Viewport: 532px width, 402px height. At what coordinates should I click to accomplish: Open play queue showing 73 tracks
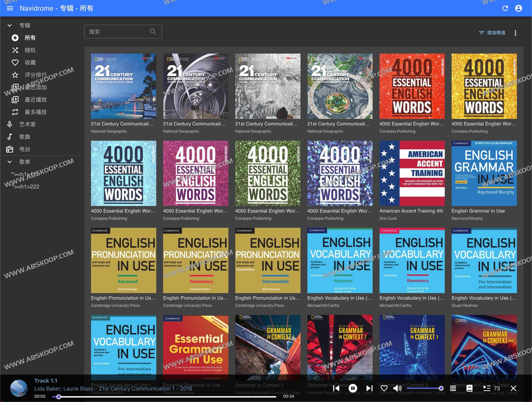point(491,388)
